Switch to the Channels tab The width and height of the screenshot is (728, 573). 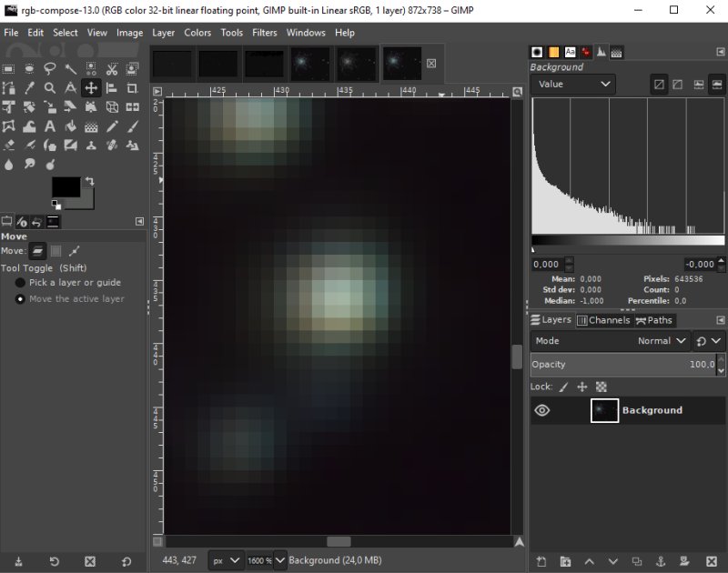(x=603, y=320)
